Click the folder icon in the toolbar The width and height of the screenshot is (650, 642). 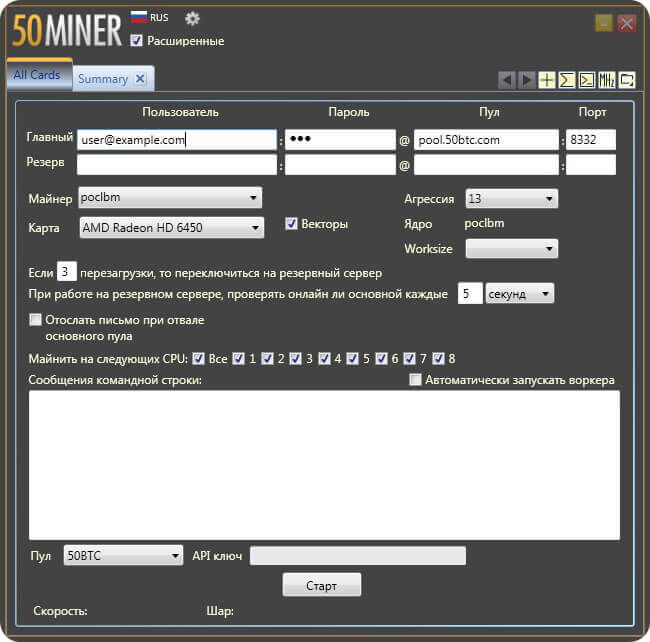tap(626, 80)
